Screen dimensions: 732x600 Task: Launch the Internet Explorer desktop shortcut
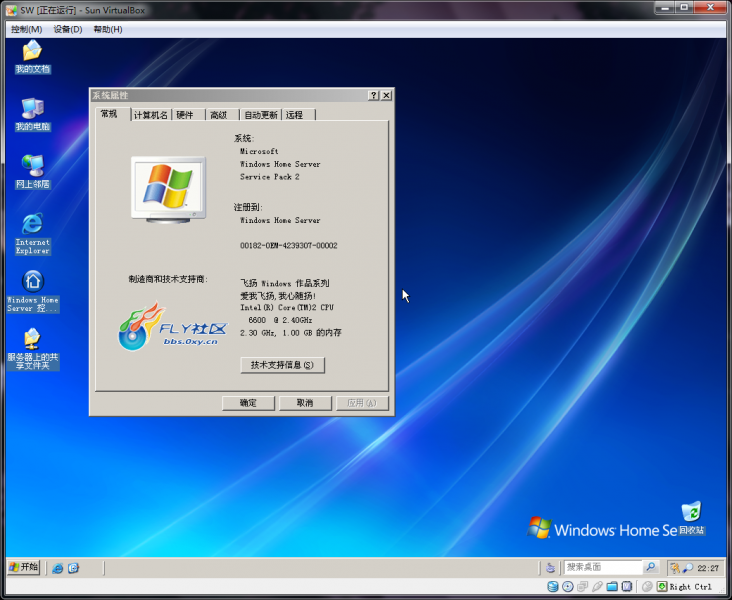(32, 233)
